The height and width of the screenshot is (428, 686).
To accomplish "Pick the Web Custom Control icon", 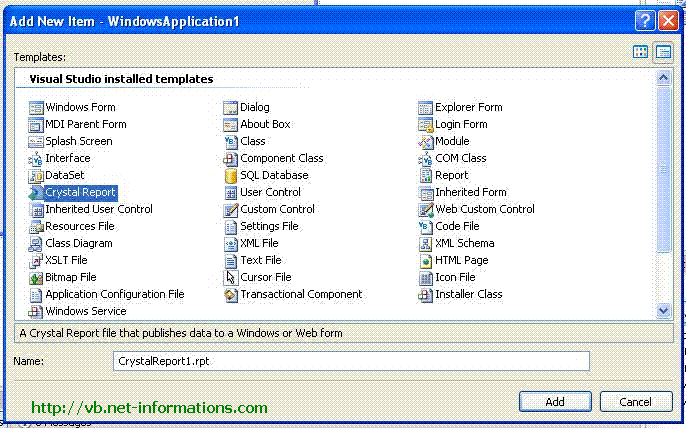I will click(x=425, y=210).
